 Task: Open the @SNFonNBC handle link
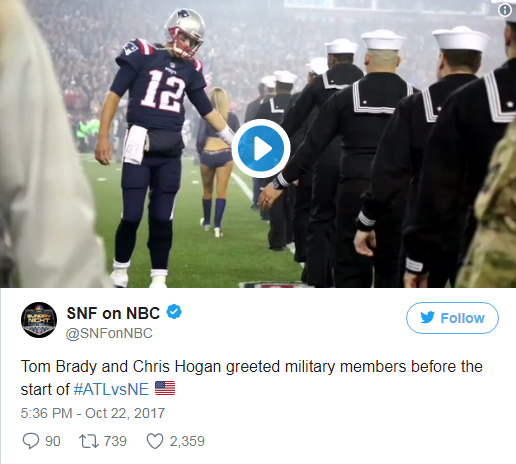[x=109, y=333]
